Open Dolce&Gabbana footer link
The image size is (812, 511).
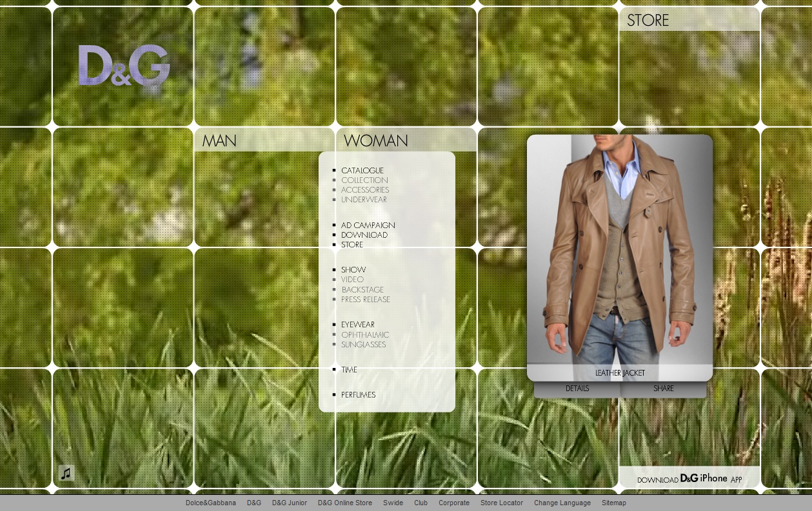point(211,503)
